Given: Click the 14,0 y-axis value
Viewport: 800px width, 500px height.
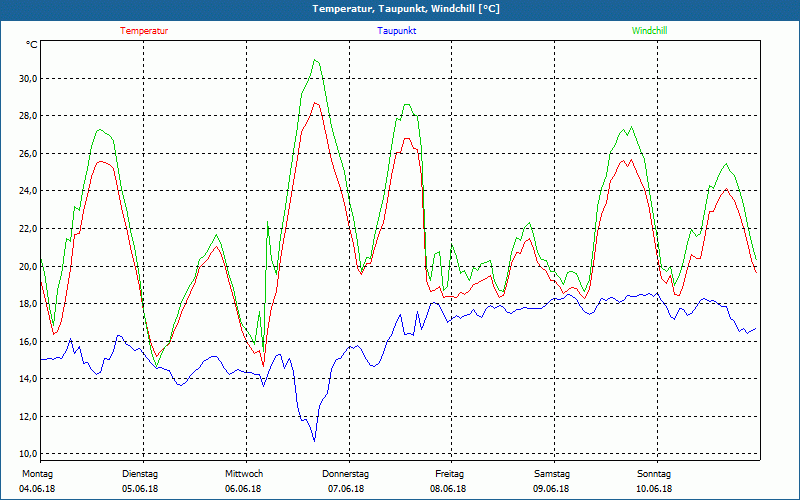Looking at the screenshot, I should click(x=29, y=379).
